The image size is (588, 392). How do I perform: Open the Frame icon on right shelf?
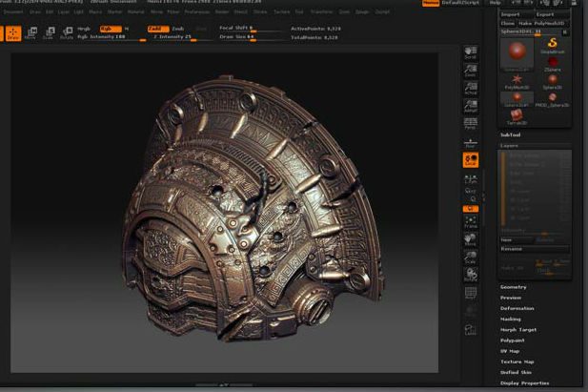coord(471,222)
